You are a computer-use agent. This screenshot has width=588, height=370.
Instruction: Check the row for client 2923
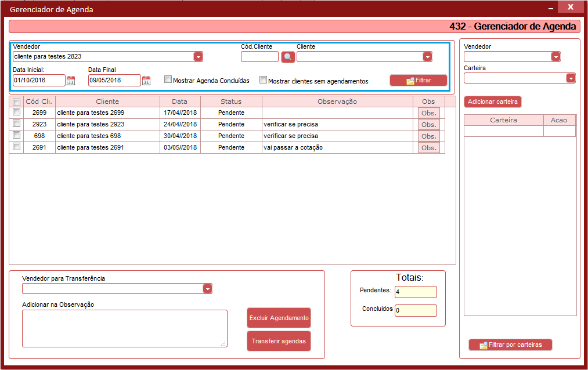click(x=16, y=123)
